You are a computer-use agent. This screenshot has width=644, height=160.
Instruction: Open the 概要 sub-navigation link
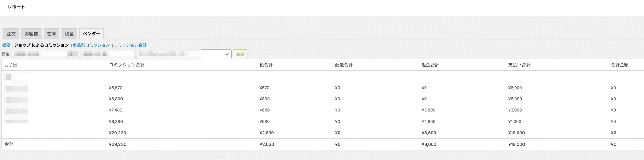point(6,45)
